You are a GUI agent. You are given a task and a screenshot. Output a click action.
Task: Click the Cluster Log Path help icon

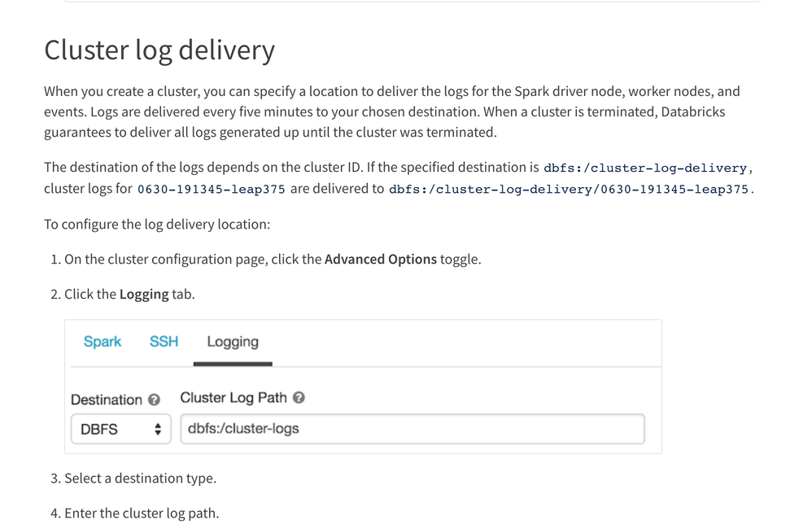(299, 398)
